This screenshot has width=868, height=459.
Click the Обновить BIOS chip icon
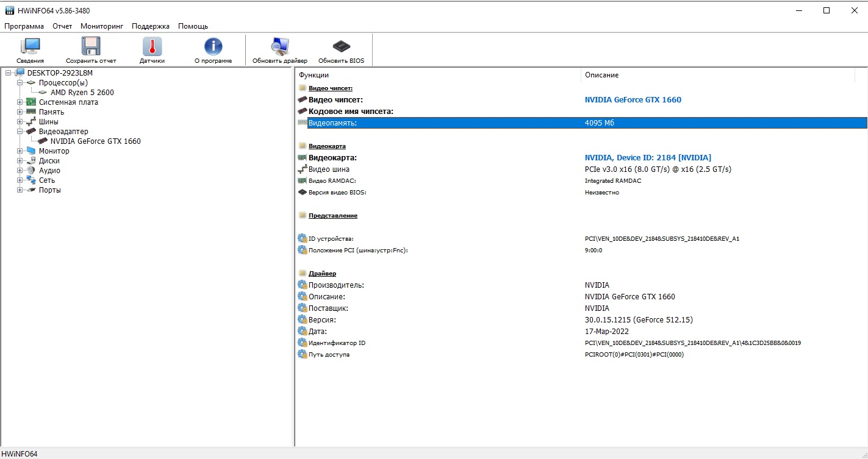click(x=341, y=46)
